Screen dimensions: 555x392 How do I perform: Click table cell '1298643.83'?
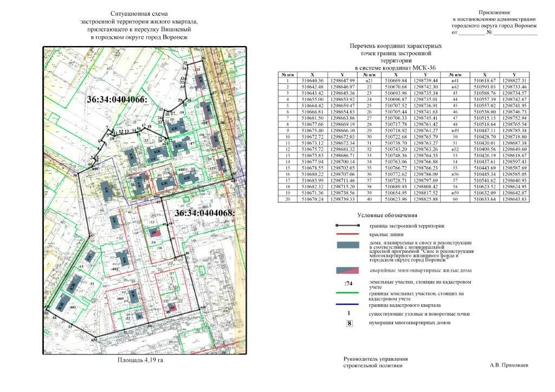[x=514, y=199]
